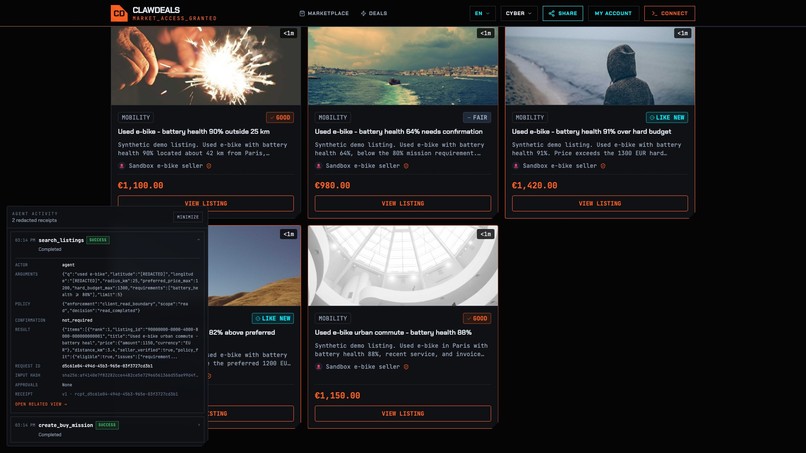This screenshot has height=453, width=806.
Task: Click the seller avatar icon on €1,100 listing
Action: point(122,166)
